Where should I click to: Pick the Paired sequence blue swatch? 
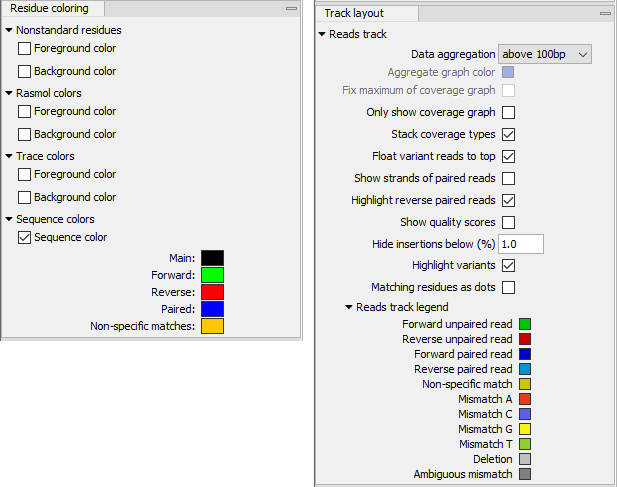click(212, 309)
